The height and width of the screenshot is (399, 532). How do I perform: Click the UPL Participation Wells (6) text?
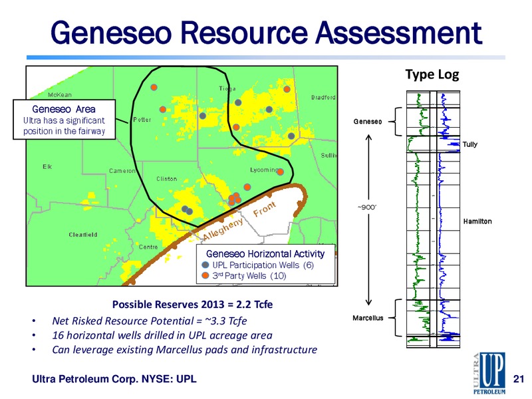pos(263,265)
